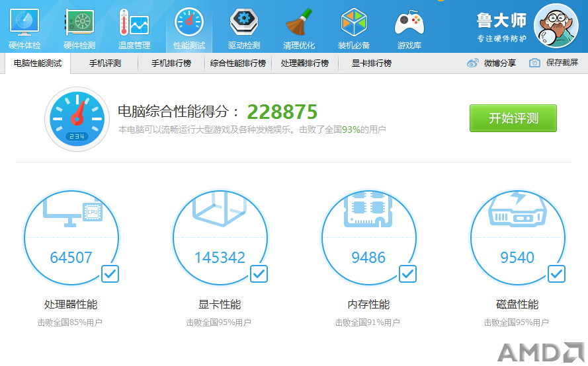Click 内存性能 label

click(x=368, y=305)
